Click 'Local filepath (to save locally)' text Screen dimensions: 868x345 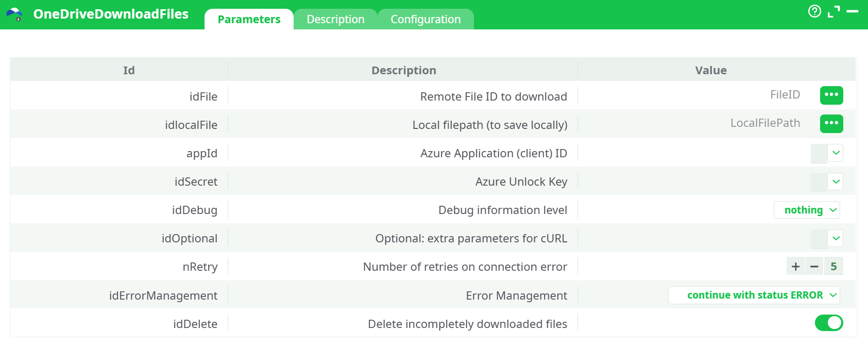tap(490, 125)
